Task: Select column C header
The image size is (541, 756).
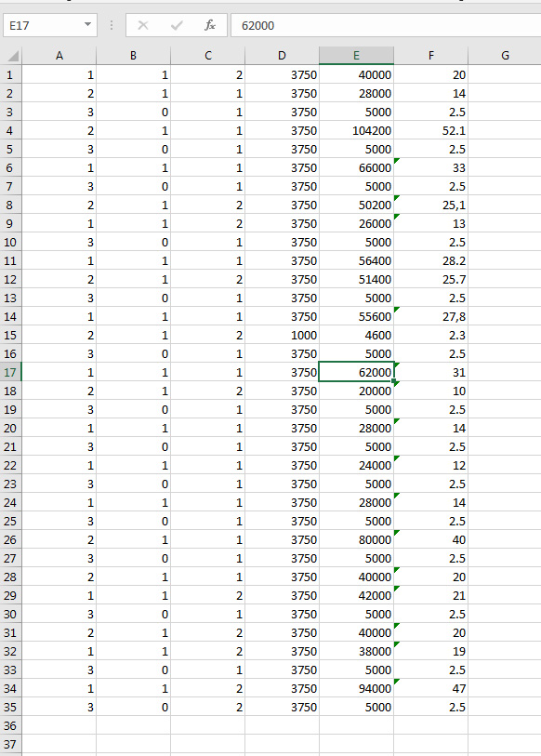Action: [208, 56]
